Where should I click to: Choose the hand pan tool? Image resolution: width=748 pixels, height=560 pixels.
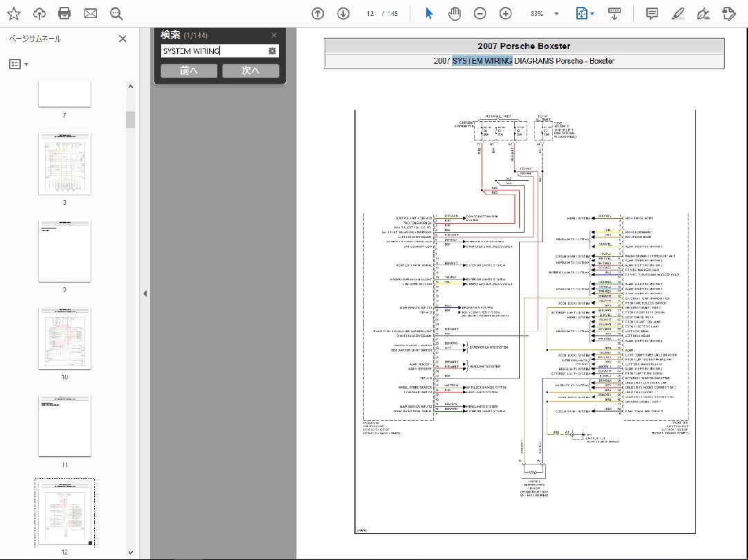454,13
